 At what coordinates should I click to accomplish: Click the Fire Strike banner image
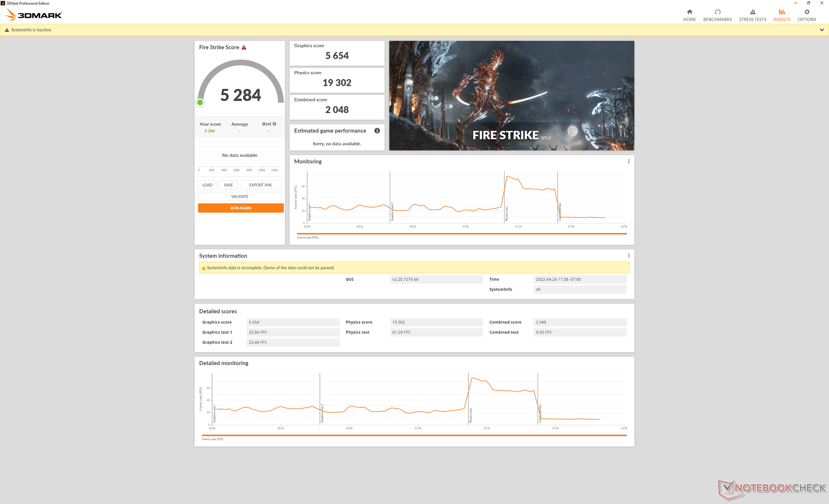click(x=511, y=96)
